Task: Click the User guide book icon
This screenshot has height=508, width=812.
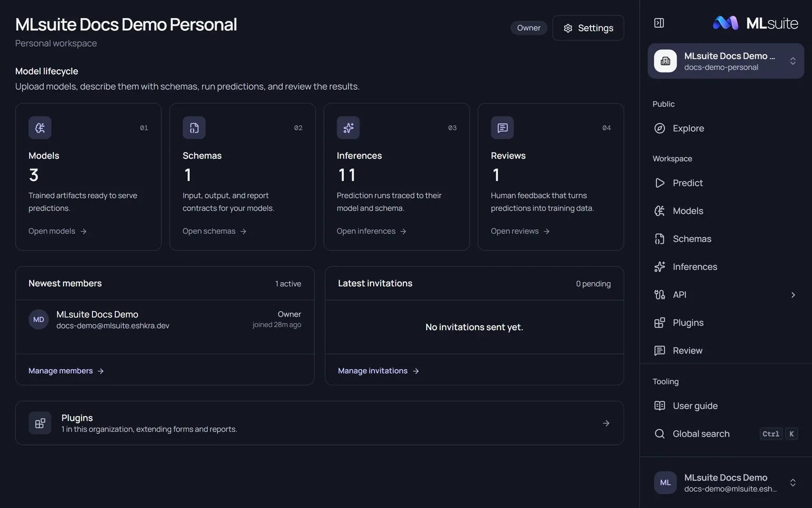Action: click(660, 406)
